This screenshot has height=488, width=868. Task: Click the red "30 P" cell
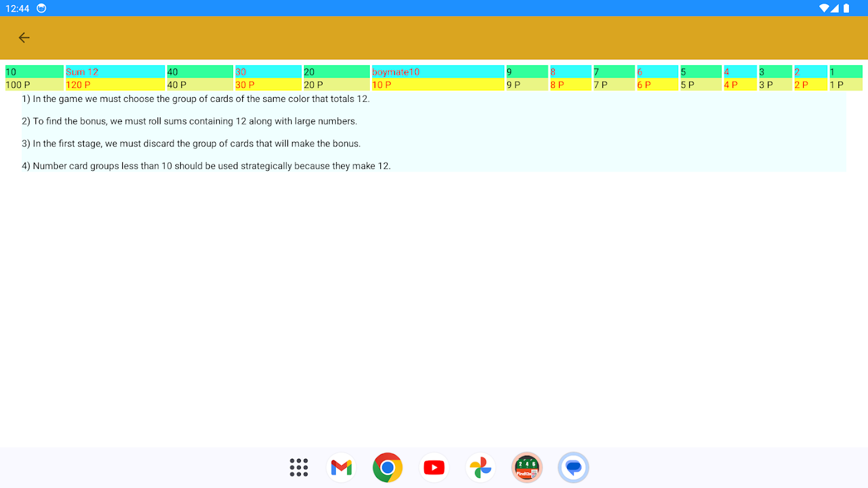[269, 85]
